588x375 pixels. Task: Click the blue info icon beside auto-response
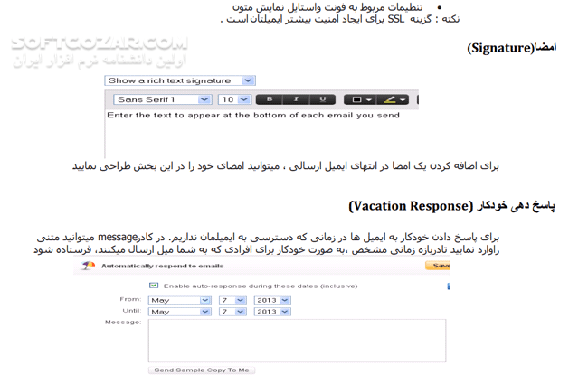coord(449,286)
